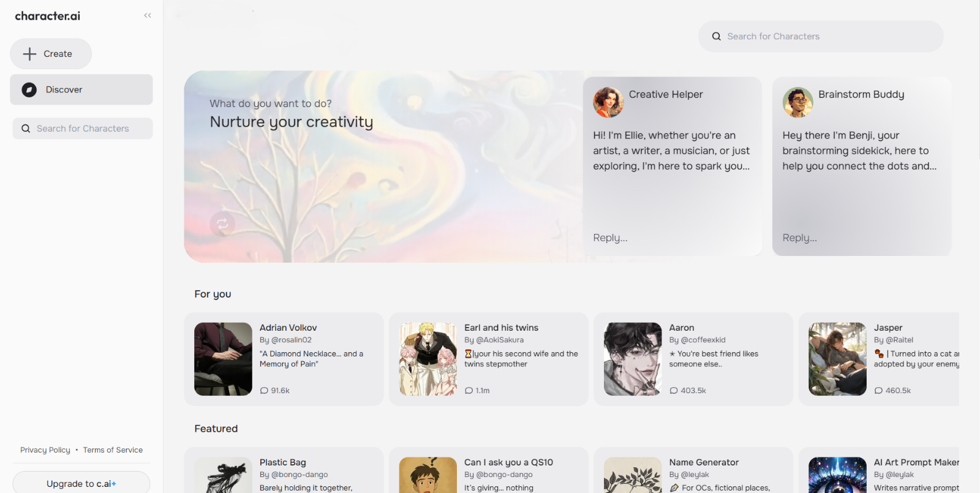Screen dimensions: 980x493
Task: Click the Brainstorm Buddy name text
Action: (x=861, y=94)
